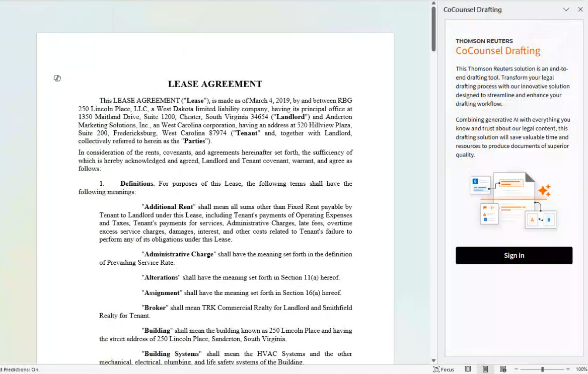This screenshot has width=588, height=374.
Task: Click the document scrollbar up arrow
Action: coord(433,3)
